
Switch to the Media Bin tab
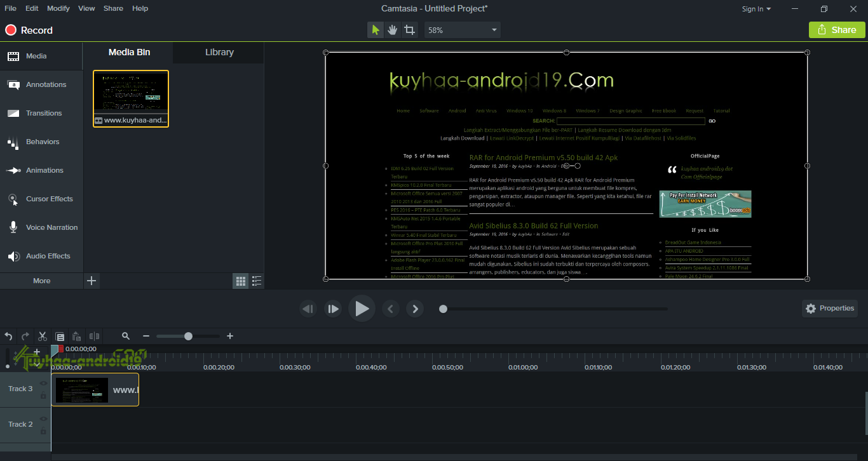click(x=129, y=52)
